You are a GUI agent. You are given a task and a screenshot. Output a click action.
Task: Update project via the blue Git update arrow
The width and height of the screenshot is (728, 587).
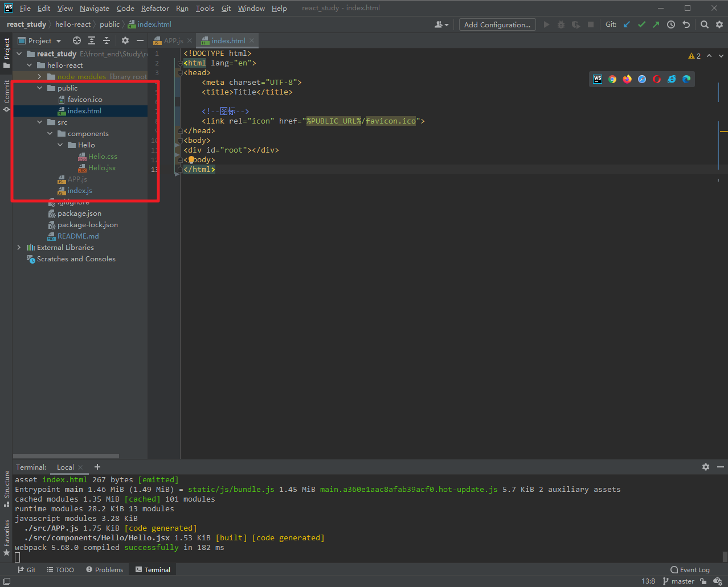coord(627,24)
